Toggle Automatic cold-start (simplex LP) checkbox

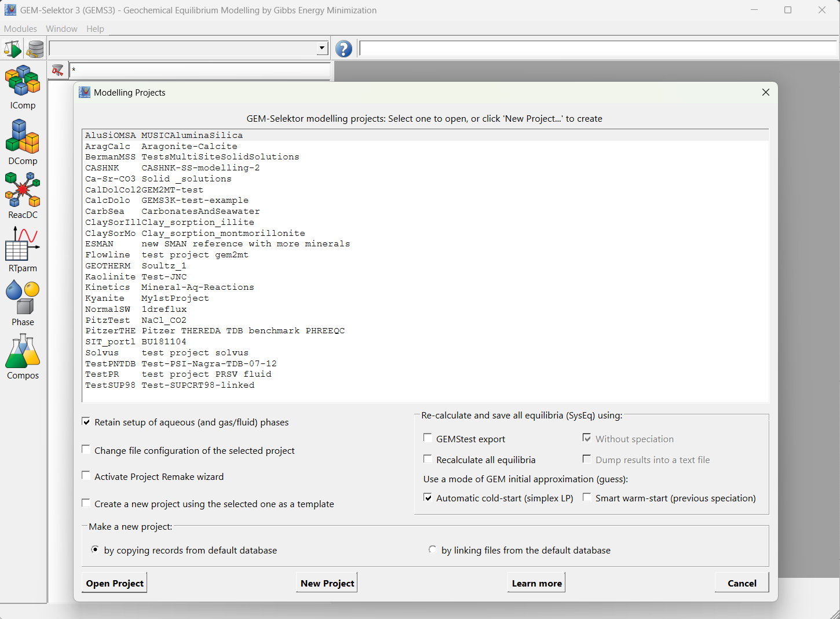pyautogui.click(x=428, y=497)
